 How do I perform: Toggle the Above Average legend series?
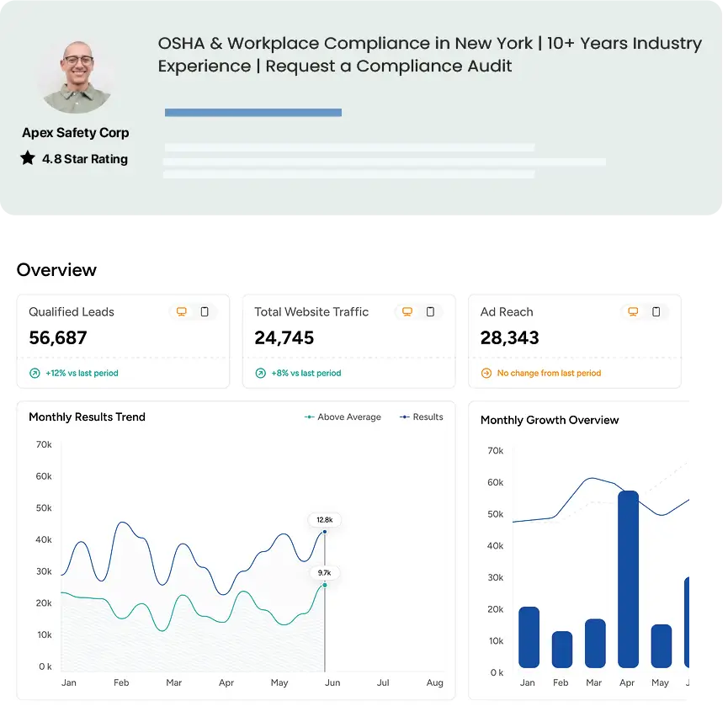pyautogui.click(x=343, y=417)
